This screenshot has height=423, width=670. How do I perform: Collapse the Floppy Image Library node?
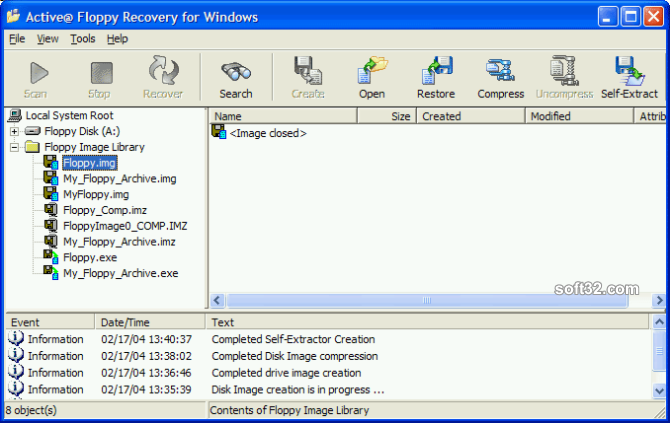coord(14,147)
